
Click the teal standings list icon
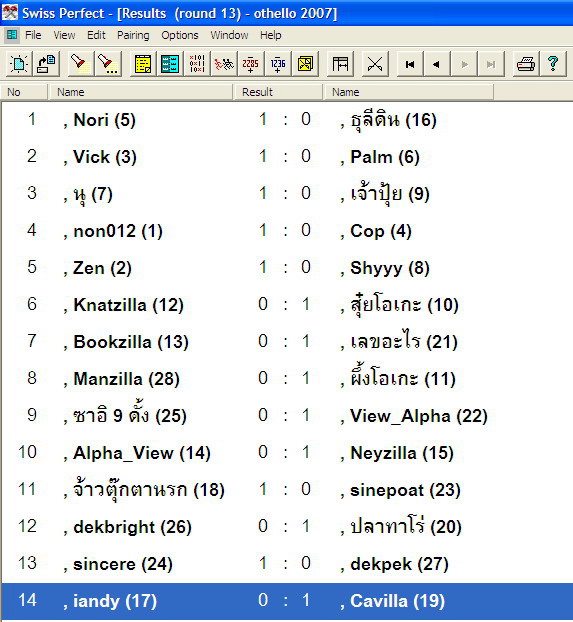click(170, 64)
